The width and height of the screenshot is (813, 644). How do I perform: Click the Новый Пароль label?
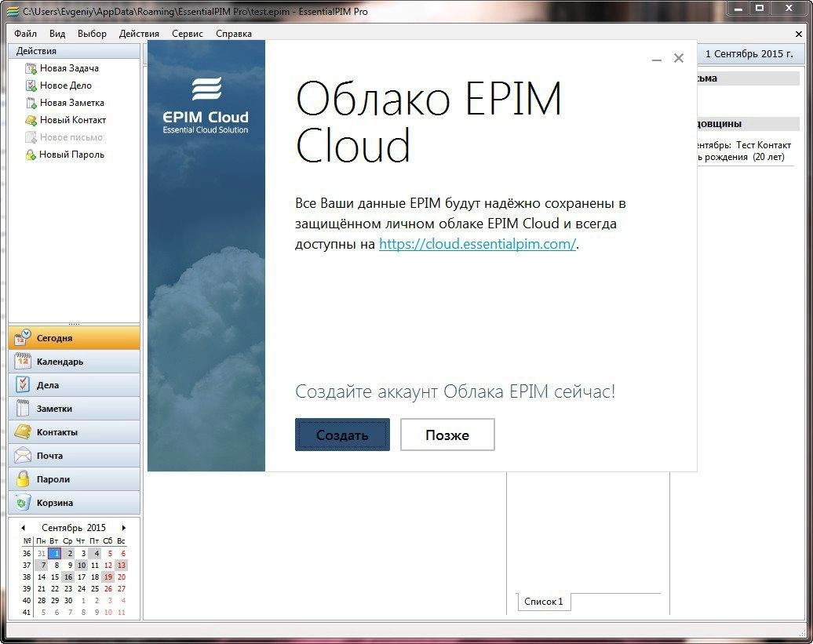coord(71,155)
